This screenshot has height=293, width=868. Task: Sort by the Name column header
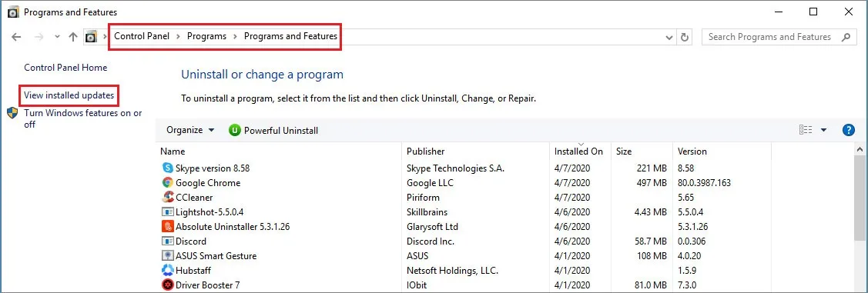point(280,151)
